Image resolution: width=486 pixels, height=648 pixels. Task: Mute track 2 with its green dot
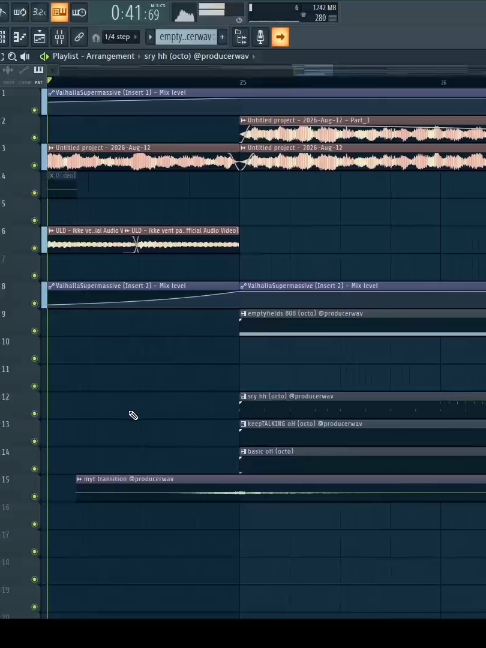tap(34, 138)
